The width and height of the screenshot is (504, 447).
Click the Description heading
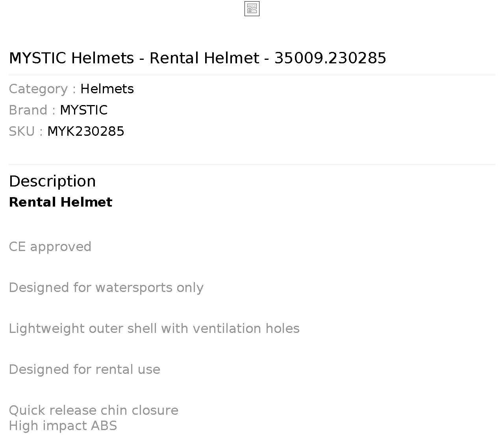(x=52, y=181)
